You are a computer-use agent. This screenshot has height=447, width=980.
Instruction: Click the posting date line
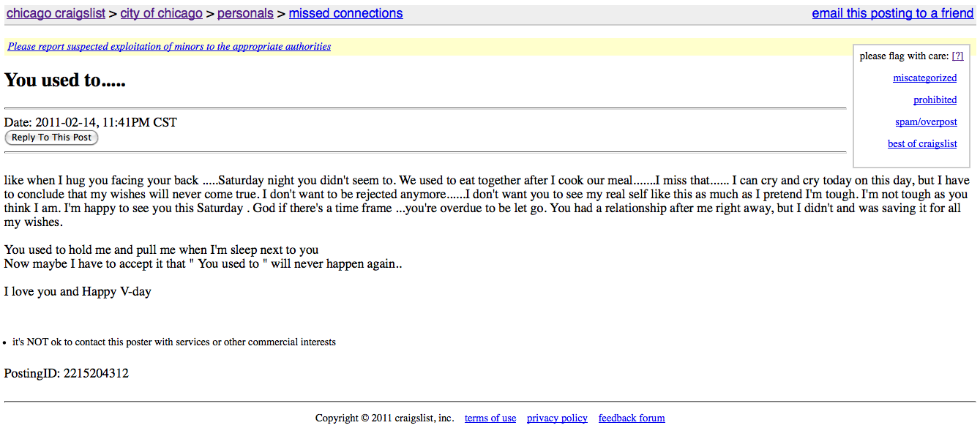[91, 122]
